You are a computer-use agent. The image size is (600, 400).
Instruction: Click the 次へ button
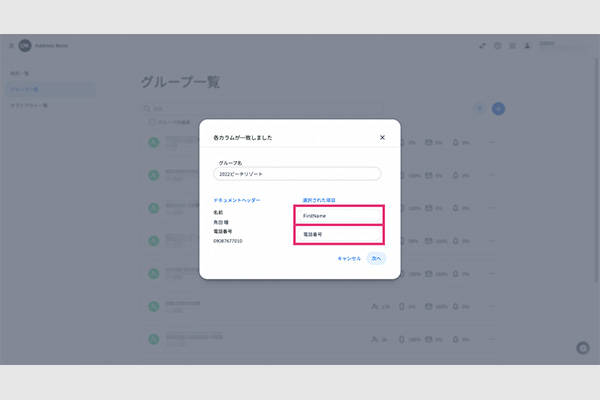point(376,258)
